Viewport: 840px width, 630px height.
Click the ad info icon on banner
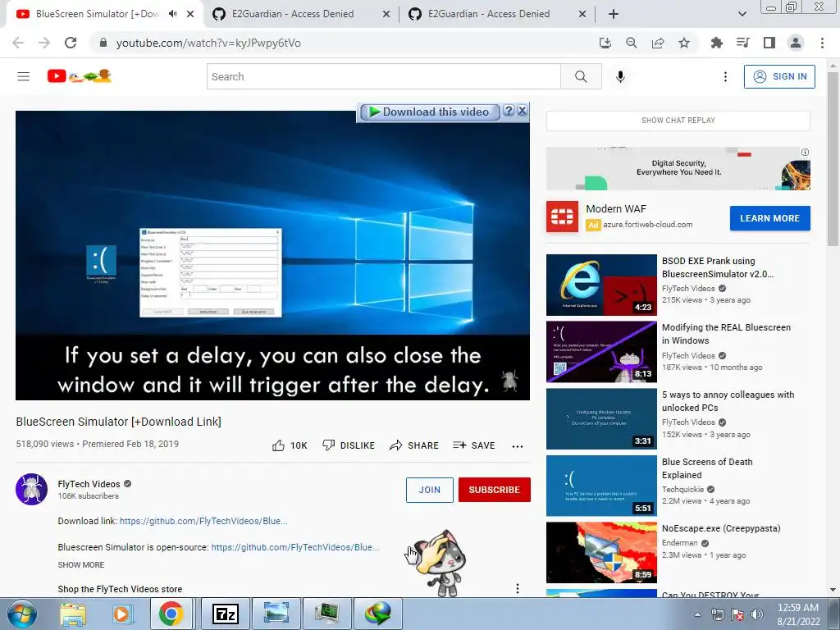tap(805, 152)
